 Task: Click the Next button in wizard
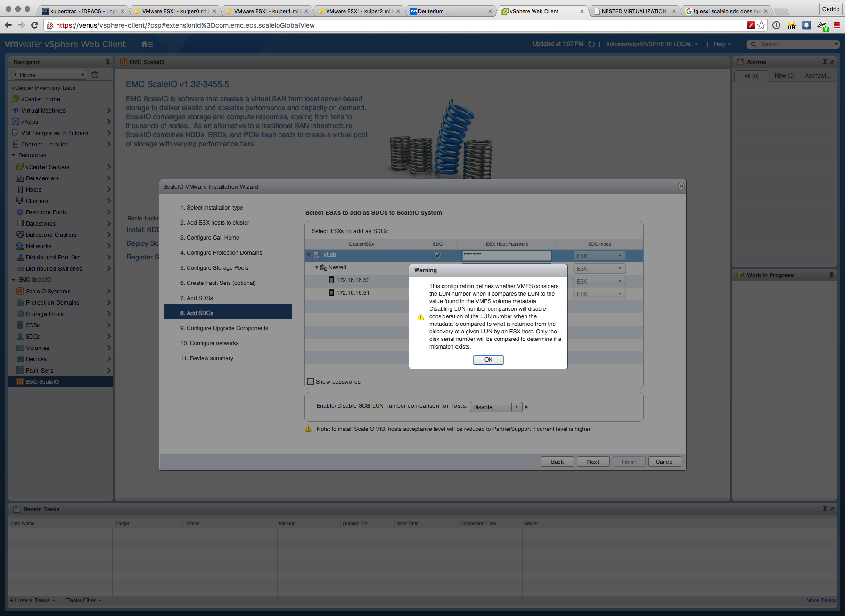pyautogui.click(x=593, y=462)
